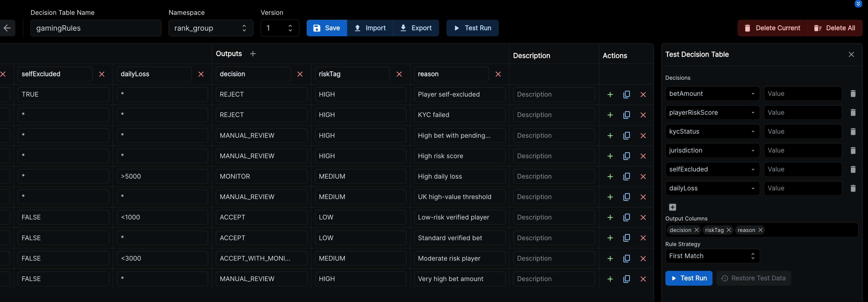Remove the reason output chip
Screen dimensions: 868x302
coord(760,230)
